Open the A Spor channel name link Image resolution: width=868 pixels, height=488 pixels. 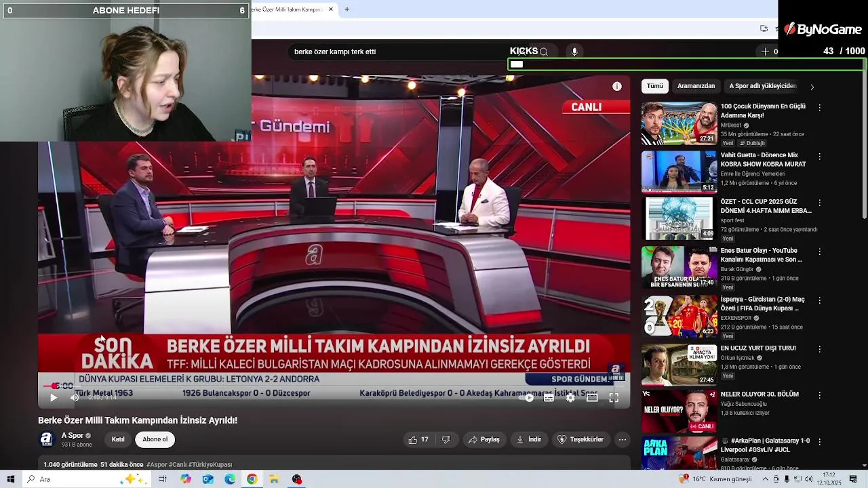[x=73, y=435]
